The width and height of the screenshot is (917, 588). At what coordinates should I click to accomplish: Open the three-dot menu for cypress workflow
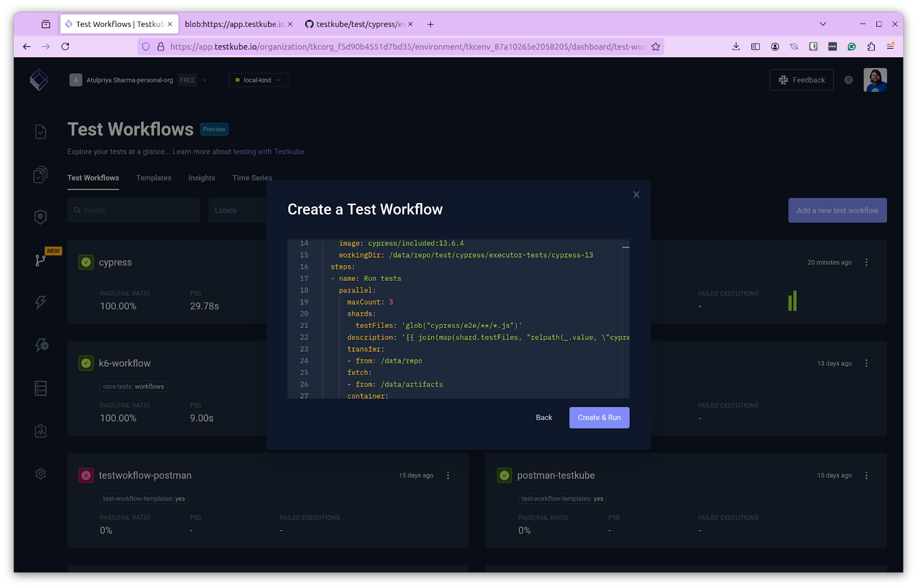click(867, 262)
